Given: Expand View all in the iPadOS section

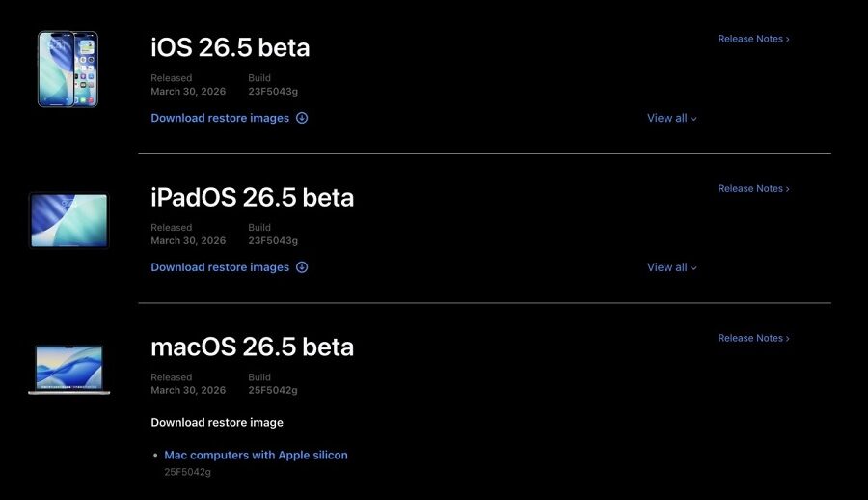Looking at the screenshot, I should (x=671, y=267).
